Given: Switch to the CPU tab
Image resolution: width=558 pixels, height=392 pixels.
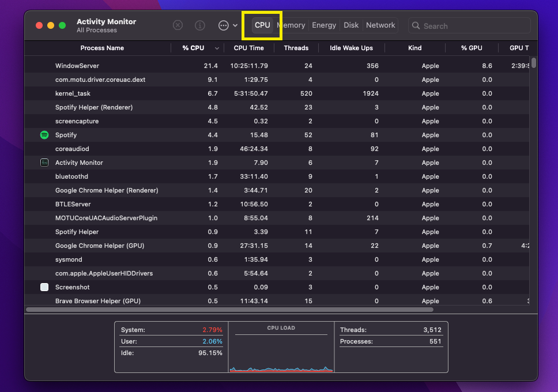Looking at the screenshot, I should tap(262, 25).
